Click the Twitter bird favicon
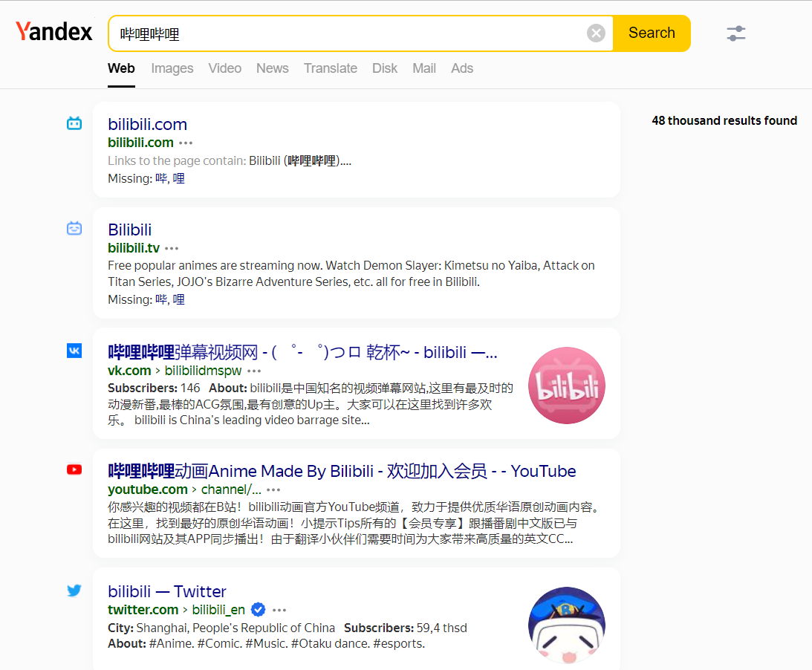The width and height of the screenshot is (812, 670). [74, 591]
